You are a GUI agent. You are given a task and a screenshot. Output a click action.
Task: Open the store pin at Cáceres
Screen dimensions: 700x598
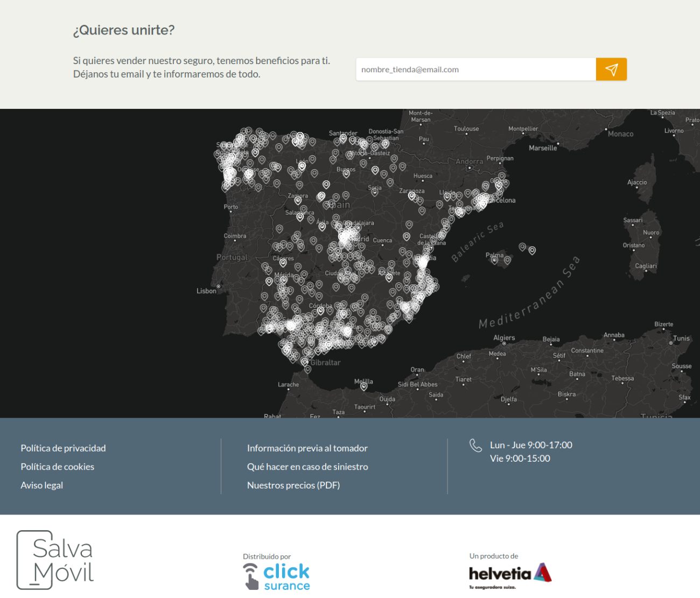click(x=283, y=263)
